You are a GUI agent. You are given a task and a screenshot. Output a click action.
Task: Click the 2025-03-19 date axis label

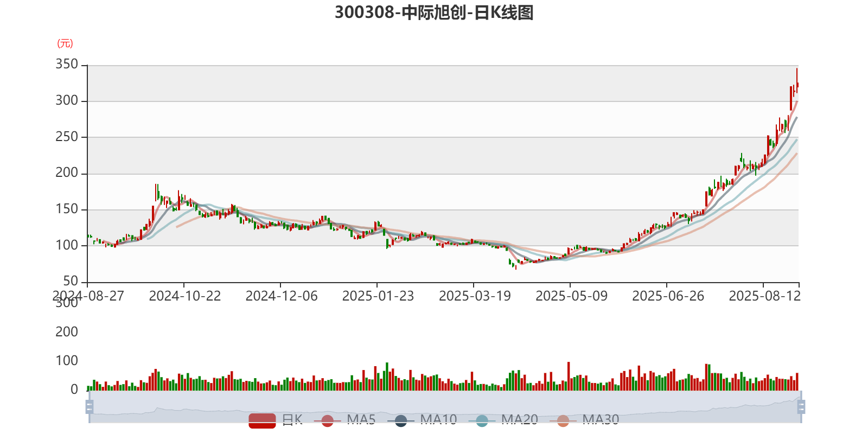pos(475,296)
